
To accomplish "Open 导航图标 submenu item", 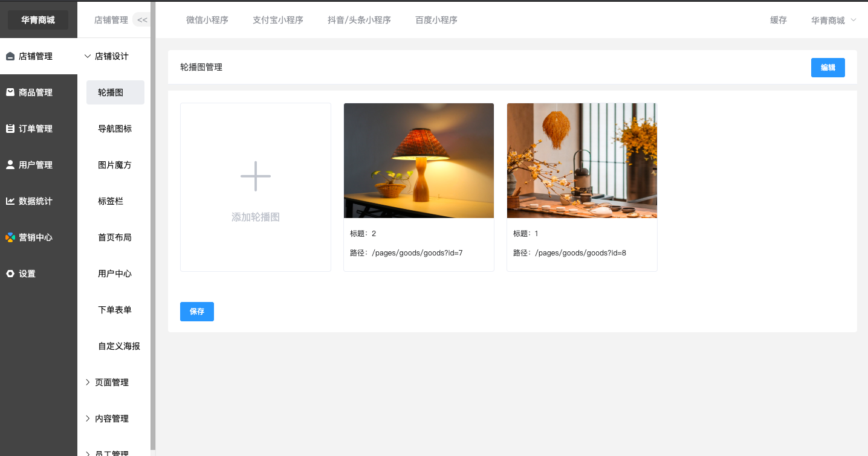I will [115, 129].
